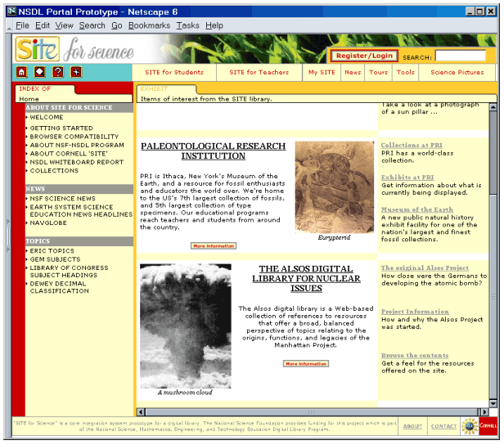The width and height of the screenshot is (504, 445).
Task: Click the Home icon in teal toolbar
Action: coord(21,72)
